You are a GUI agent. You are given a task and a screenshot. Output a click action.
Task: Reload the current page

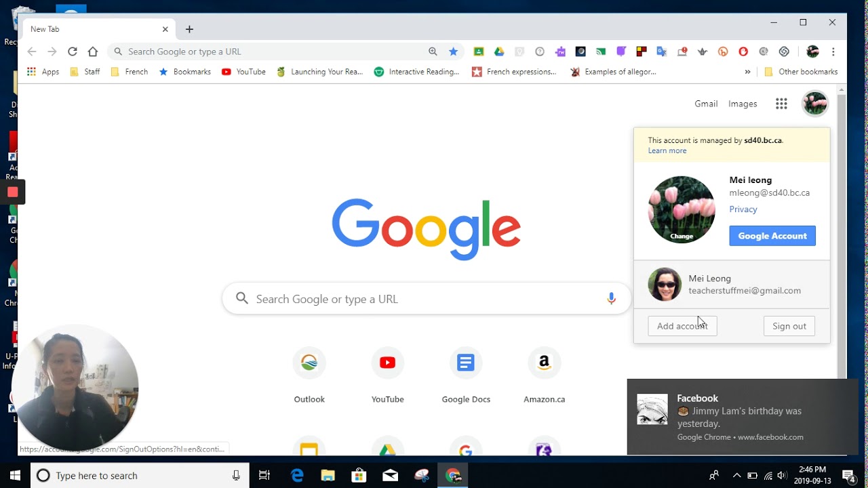[73, 52]
